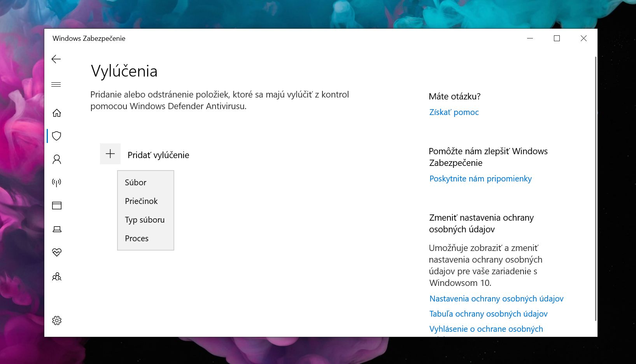The width and height of the screenshot is (636, 364).
Task: Click the Vylúčenia page heading
Action: coord(124,71)
